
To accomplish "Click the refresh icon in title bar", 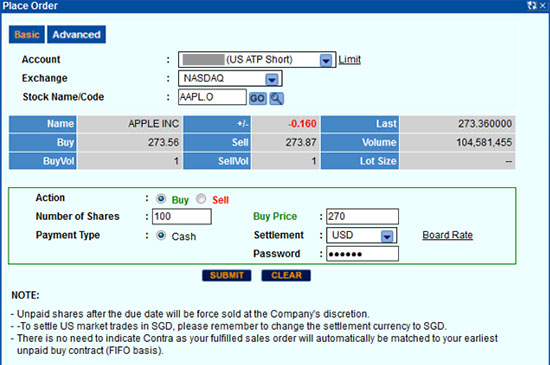I will coord(532,5).
